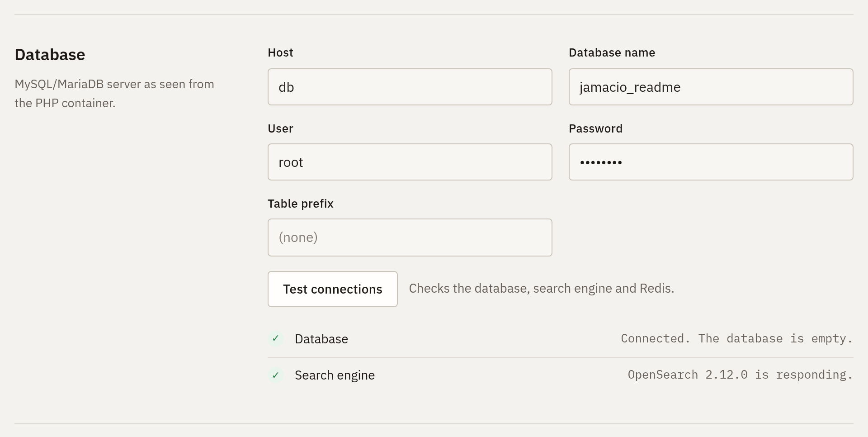Click the Host input field containing db

point(410,87)
